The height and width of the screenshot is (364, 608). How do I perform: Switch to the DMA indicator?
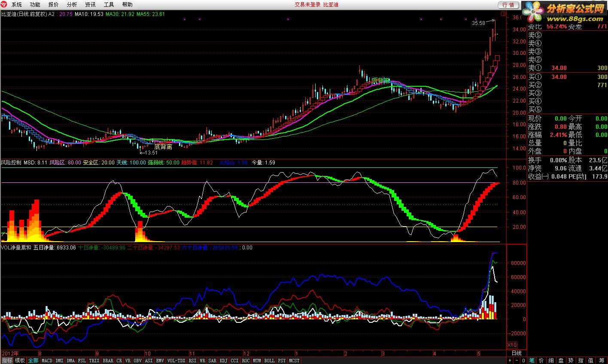pos(71,361)
